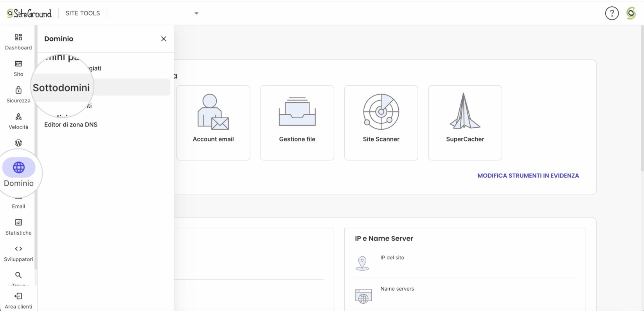Open the WordPress logo section
The image size is (644, 311).
(18, 143)
